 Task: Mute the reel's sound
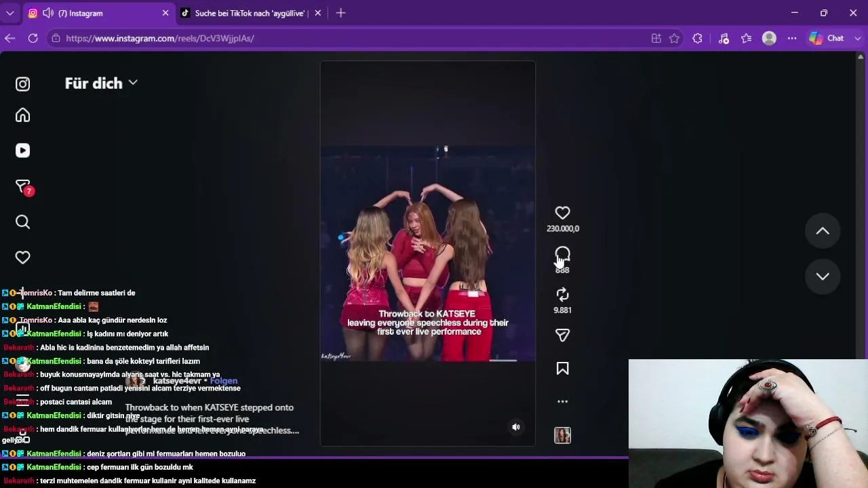[x=516, y=427]
